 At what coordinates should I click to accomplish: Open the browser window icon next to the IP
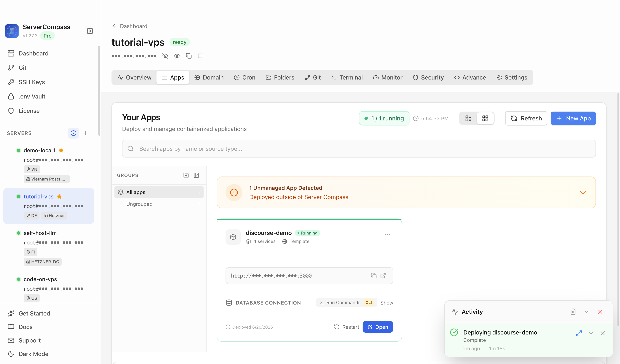click(x=201, y=56)
